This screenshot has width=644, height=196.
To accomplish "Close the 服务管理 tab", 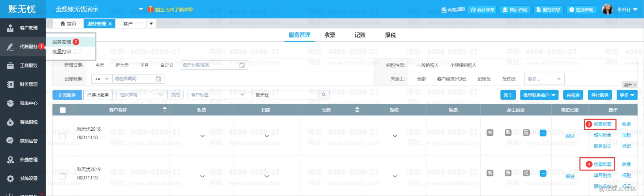I will (x=110, y=24).
